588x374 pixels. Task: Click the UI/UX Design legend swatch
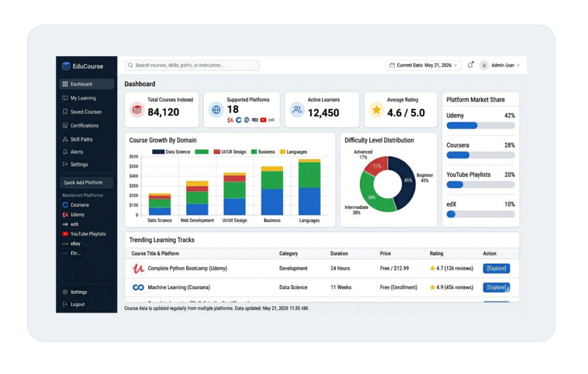(217, 152)
